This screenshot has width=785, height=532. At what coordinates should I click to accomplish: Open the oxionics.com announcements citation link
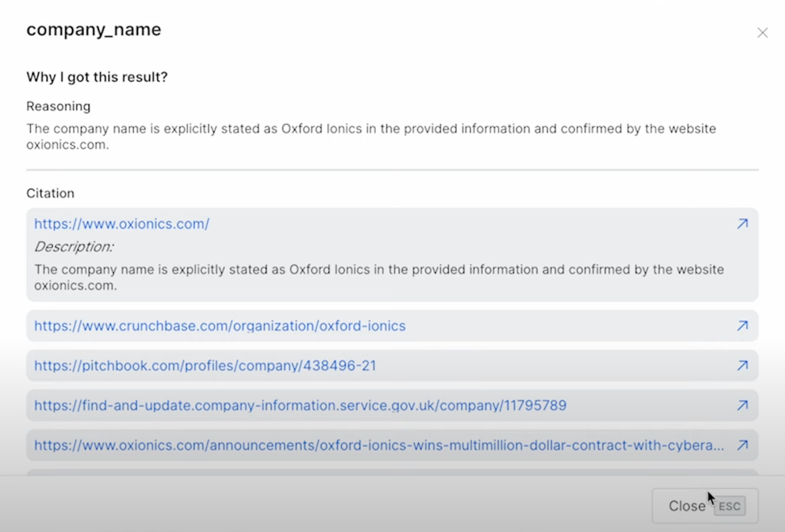(x=379, y=445)
